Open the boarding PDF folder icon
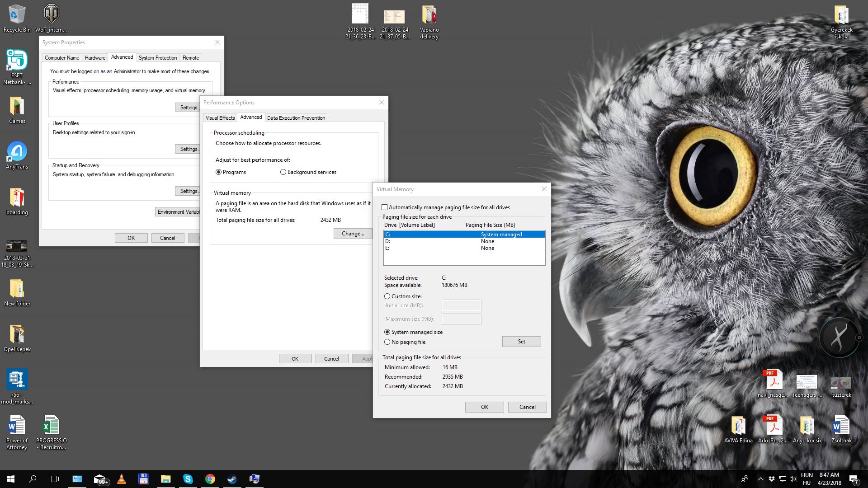 17,202
